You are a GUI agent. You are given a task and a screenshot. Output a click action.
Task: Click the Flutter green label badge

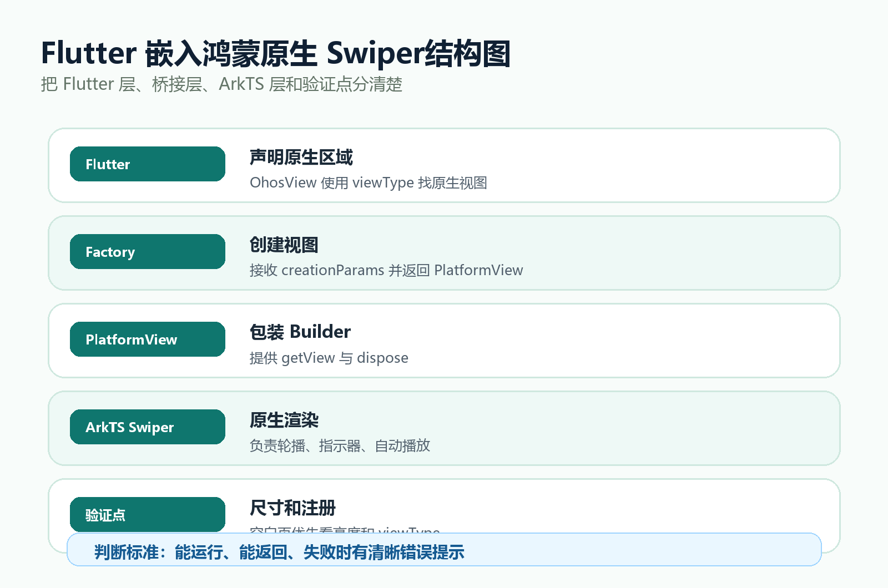(148, 164)
